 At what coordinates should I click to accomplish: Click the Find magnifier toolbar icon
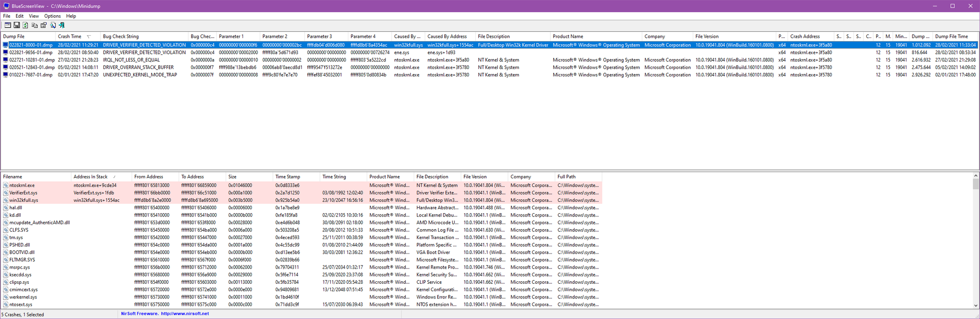tap(53, 25)
